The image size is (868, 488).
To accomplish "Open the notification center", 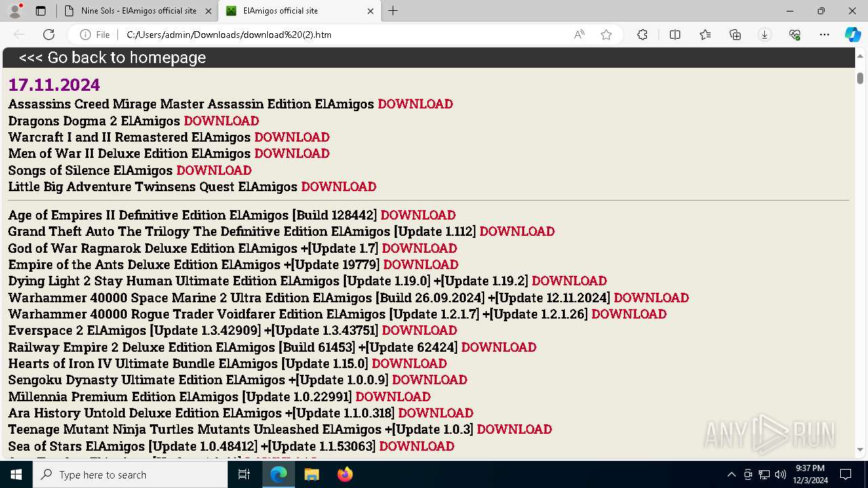I will pyautogui.click(x=846, y=474).
